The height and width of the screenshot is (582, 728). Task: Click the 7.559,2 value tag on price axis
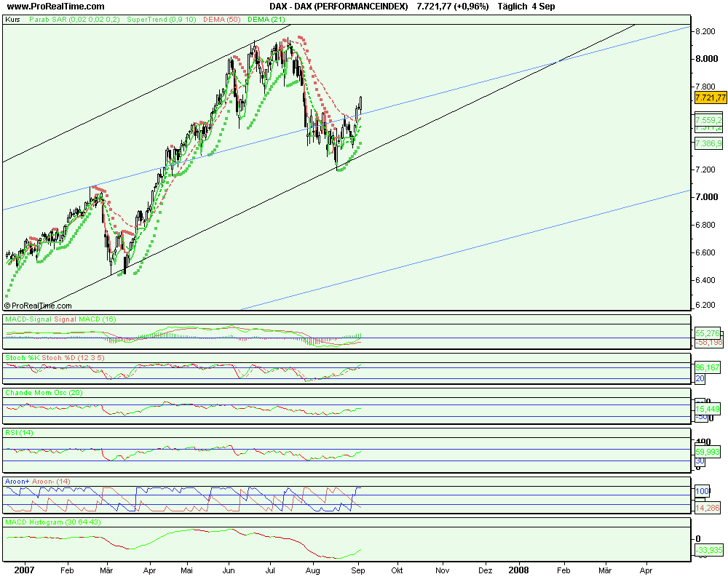[x=708, y=120]
